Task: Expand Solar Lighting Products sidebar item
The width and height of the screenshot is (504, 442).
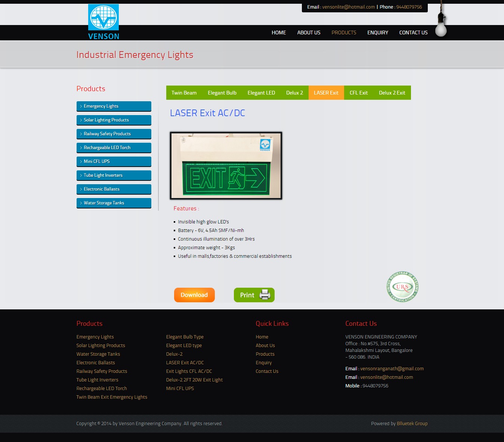Action: click(114, 120)
